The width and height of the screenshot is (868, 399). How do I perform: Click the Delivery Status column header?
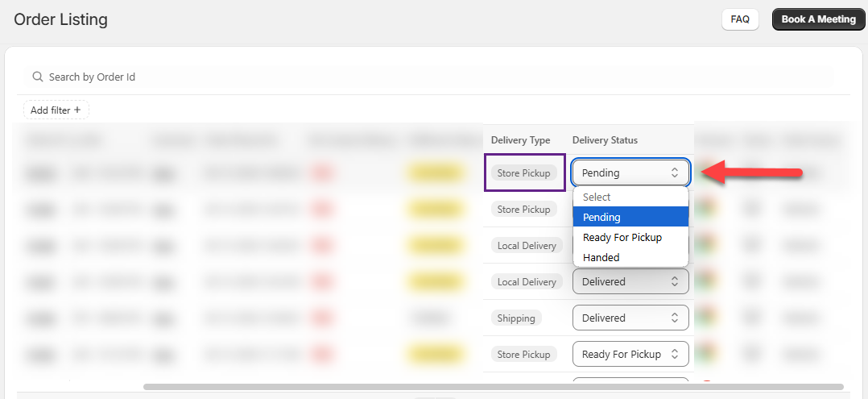(x=605, y=140)
